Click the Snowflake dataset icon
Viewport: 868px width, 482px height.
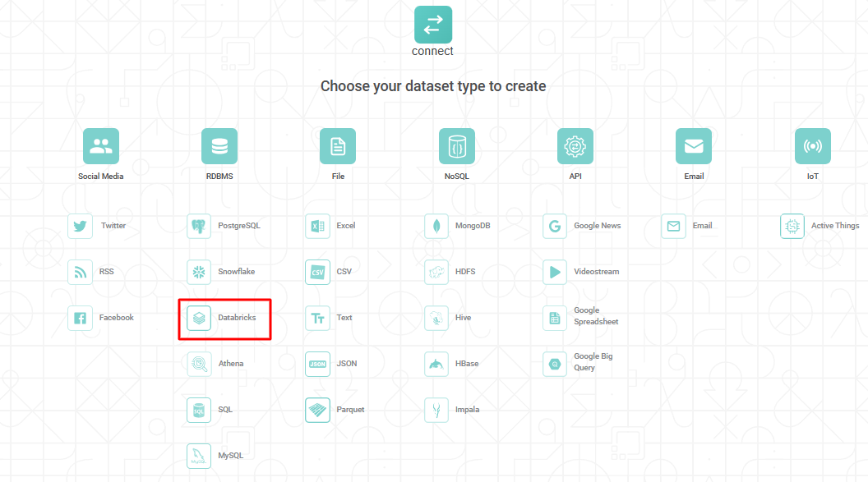click(x=199, y=272)
